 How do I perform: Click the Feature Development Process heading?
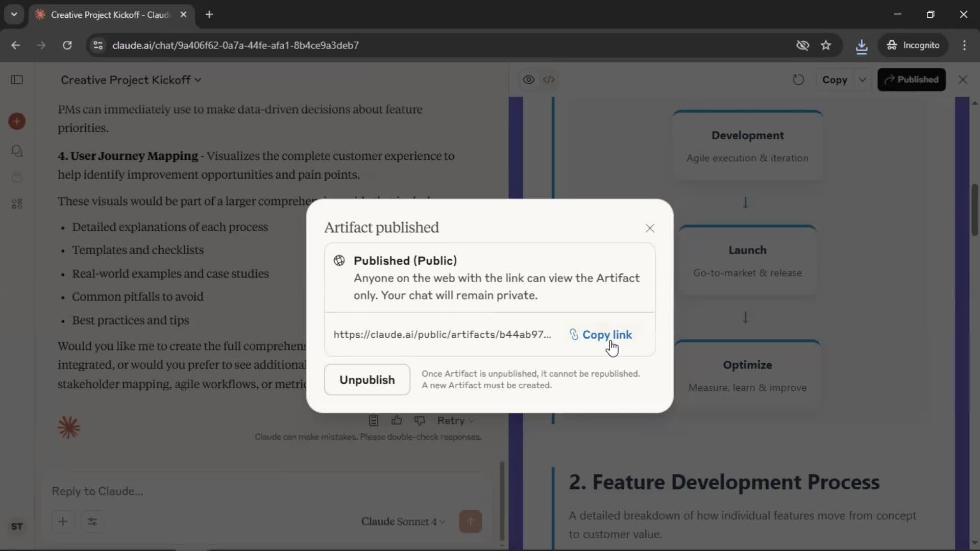[724, 482]
